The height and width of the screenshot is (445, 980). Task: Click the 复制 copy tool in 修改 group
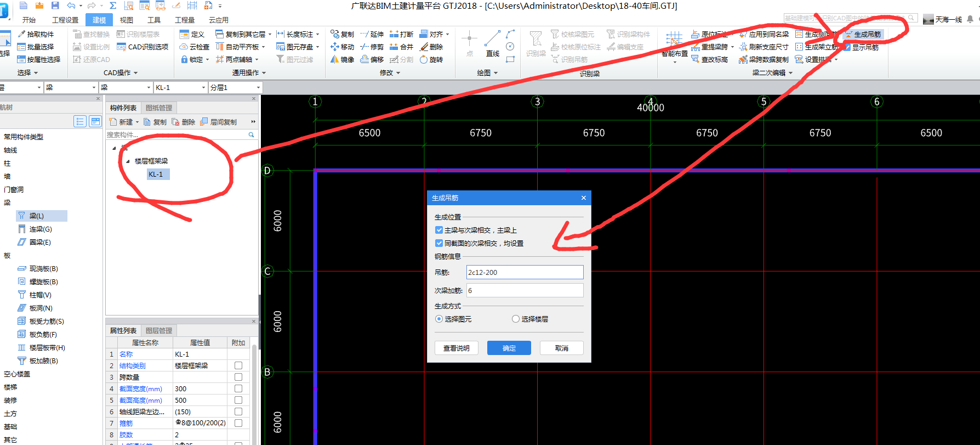click(x=343, y=34)
